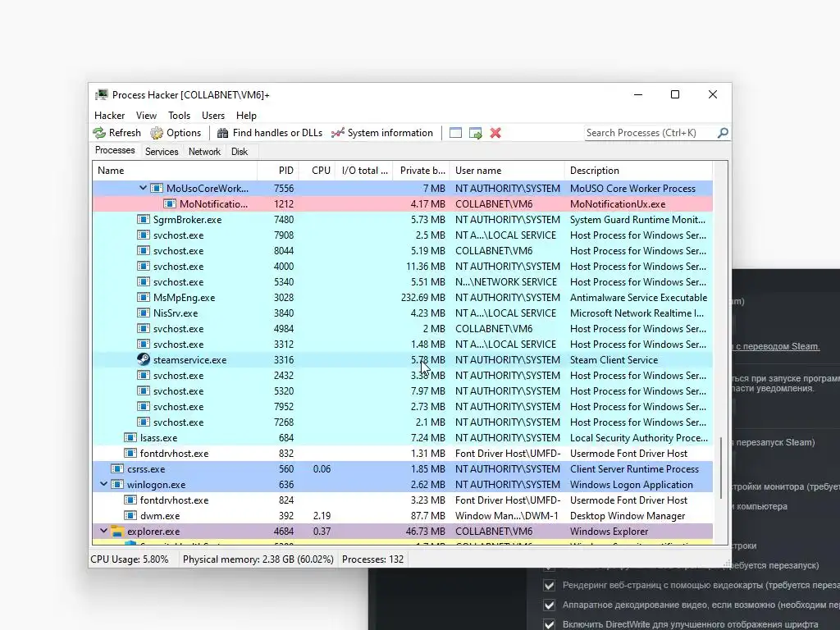
Task: Click the find window and thread icon
Action: (x=475, y=133)
